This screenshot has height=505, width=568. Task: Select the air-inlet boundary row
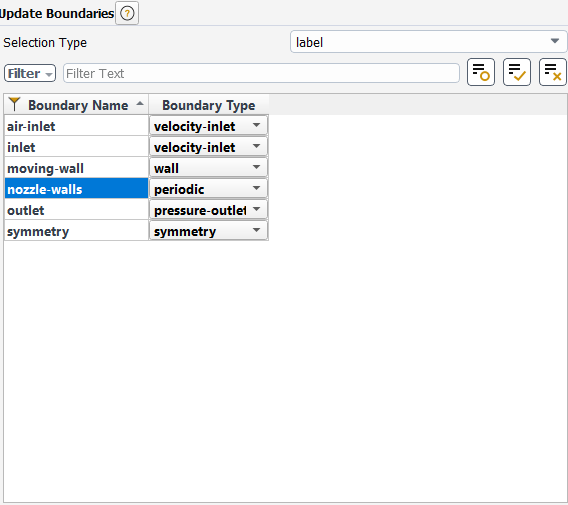(x=76, y=126)
